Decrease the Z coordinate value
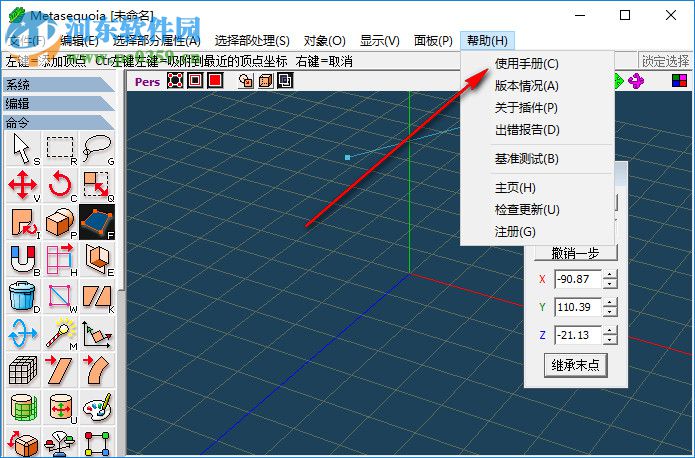Viewport: 695px width, 458px height. 610,340
